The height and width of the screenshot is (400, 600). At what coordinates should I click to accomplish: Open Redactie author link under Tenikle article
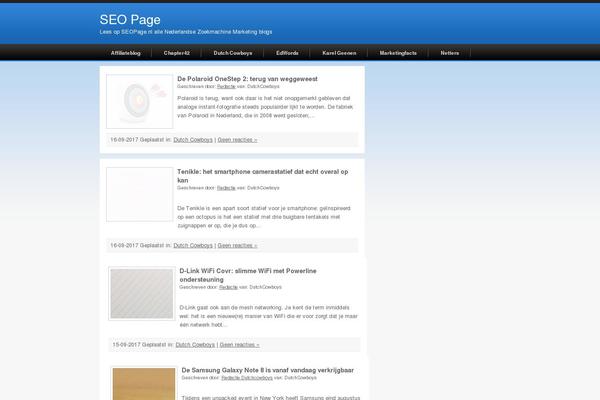[x=226, y=188]
